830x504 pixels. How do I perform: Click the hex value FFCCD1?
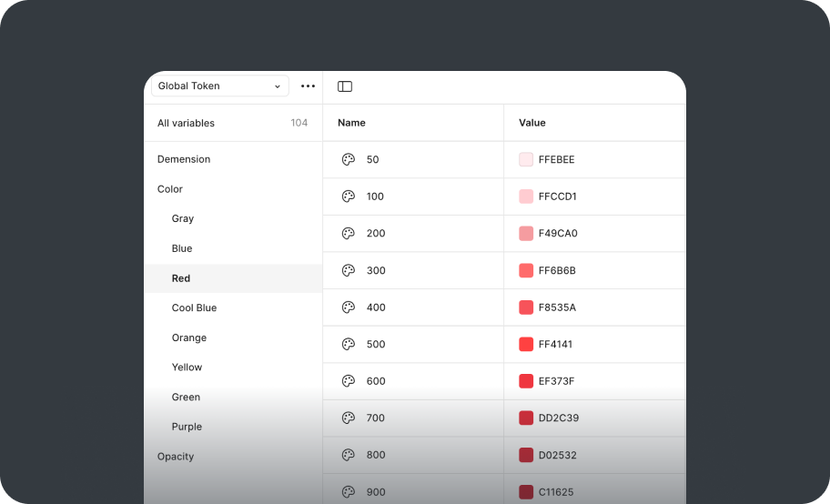[557, 197]
